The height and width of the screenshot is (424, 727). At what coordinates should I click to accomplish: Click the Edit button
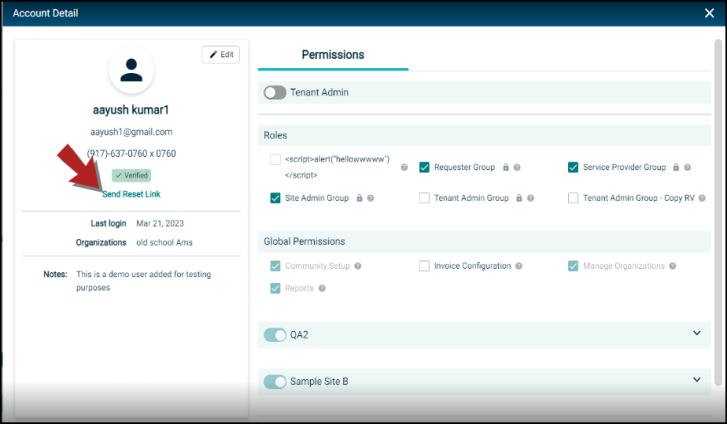click(x=221, y=55)
